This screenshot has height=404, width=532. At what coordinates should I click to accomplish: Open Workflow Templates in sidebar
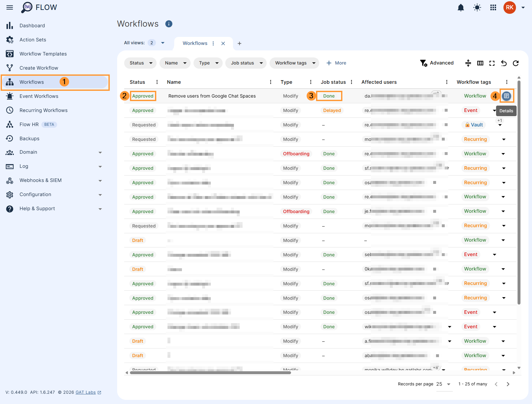point(43,54)
